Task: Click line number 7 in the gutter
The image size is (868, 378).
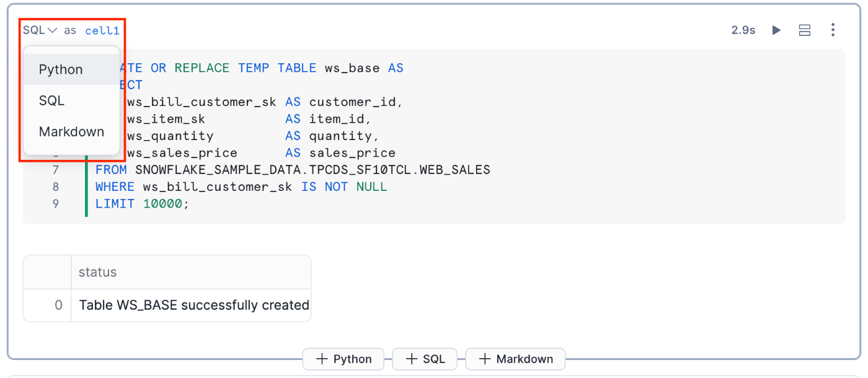Action: (x=56, y=170)
